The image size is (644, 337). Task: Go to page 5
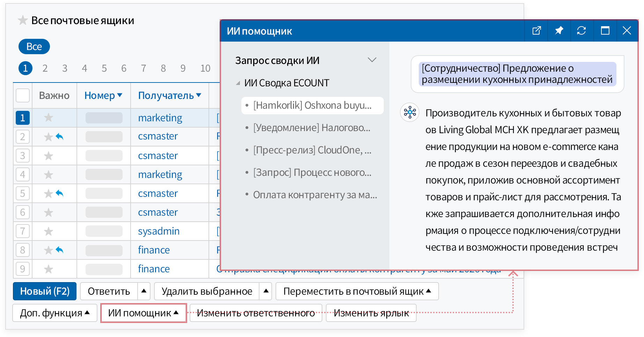[x=104, y=68]
